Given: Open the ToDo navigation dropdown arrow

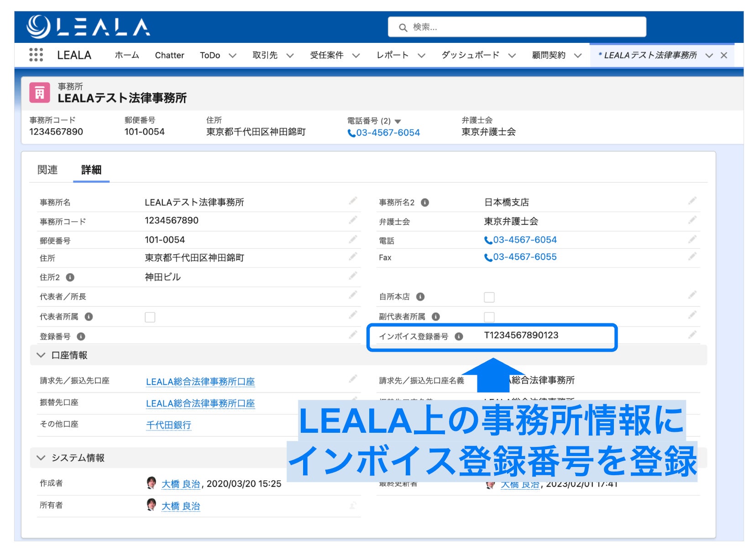Looking at the screenshot, I should click(233, 56).
